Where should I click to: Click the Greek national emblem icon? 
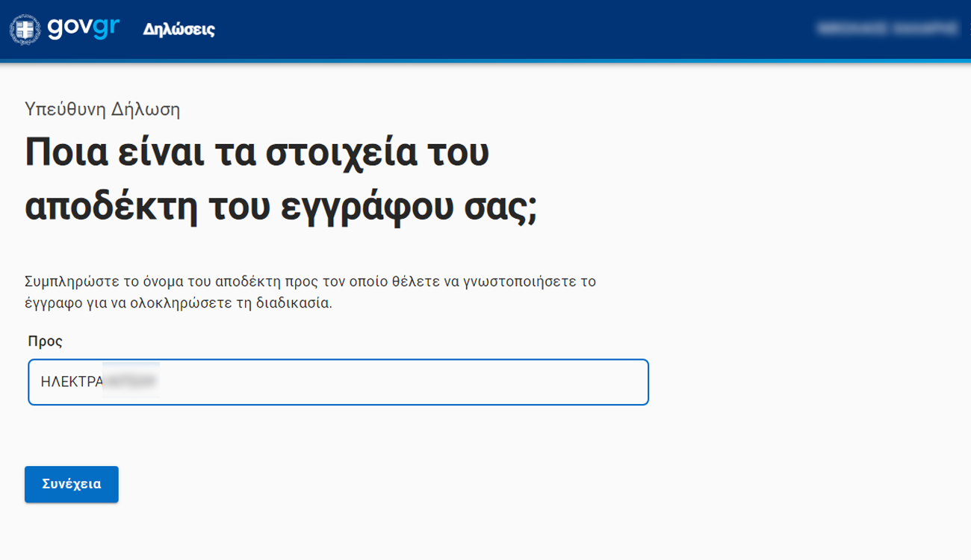click(25, 29)
